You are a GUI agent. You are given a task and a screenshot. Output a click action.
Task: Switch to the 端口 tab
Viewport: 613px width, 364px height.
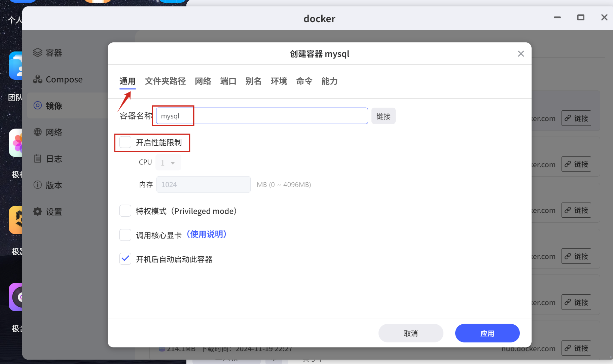pos(228,81)
